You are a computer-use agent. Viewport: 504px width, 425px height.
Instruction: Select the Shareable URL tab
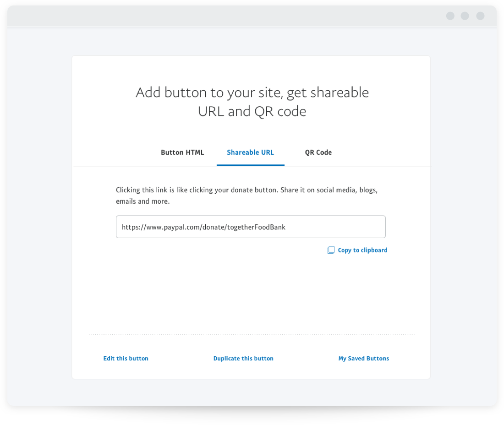coord(250,153)
